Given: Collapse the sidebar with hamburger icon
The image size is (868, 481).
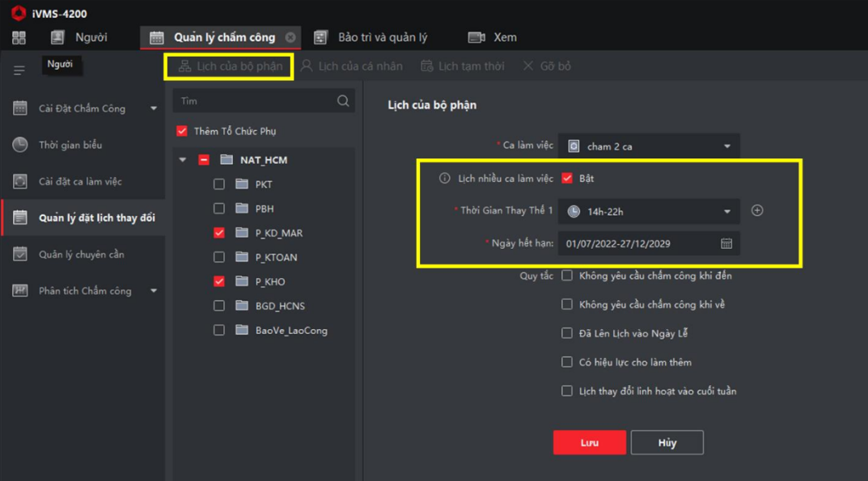Looking at the screenshot, I should click(19, 70).
